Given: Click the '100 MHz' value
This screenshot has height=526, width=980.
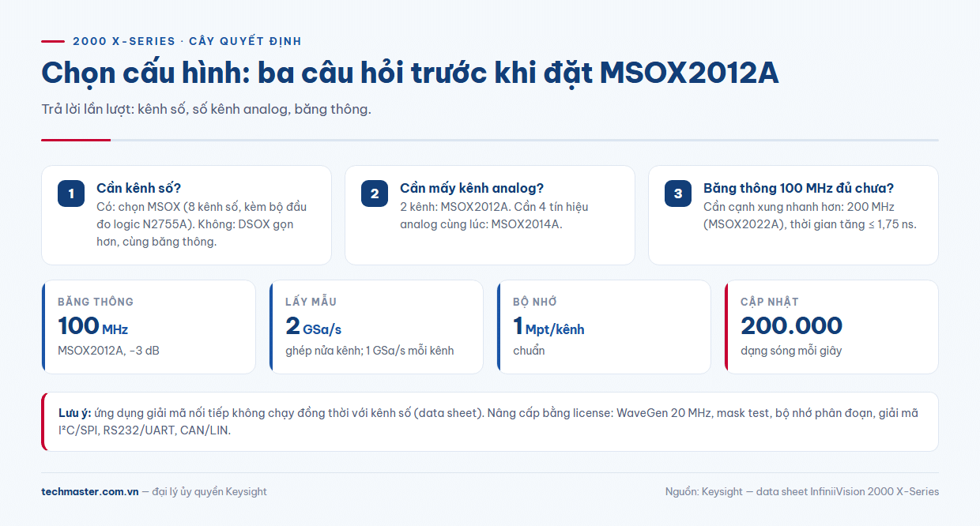Looking at the screenshot, I should click(x=92, y=325).
